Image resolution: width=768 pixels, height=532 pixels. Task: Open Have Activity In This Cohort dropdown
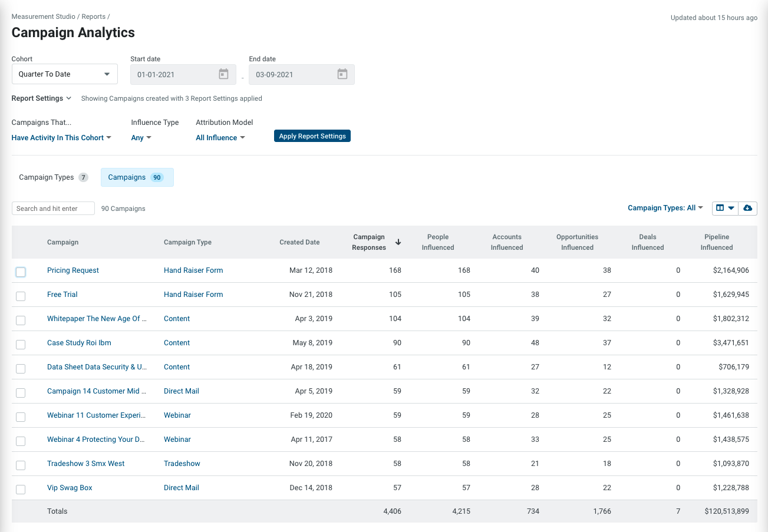click(61, 138)
